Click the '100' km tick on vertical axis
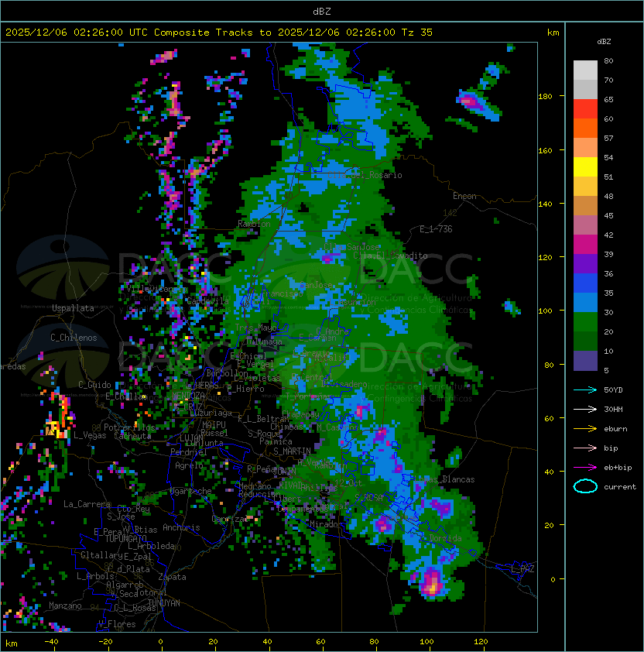This screenshot has width=644, height=652. (x=545, y=311)
